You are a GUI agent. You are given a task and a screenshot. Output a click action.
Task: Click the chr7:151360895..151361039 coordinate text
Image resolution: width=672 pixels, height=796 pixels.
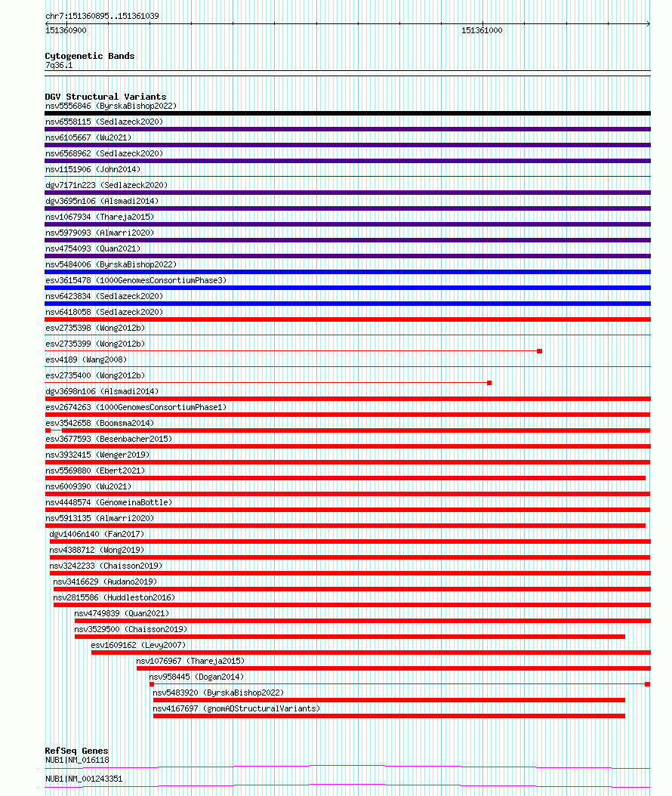click(x=102, y=17)
